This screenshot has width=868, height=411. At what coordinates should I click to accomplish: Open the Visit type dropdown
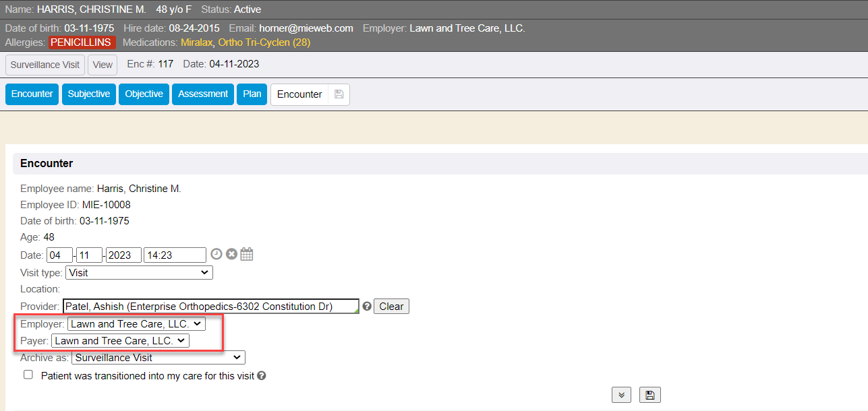[139, 273]
